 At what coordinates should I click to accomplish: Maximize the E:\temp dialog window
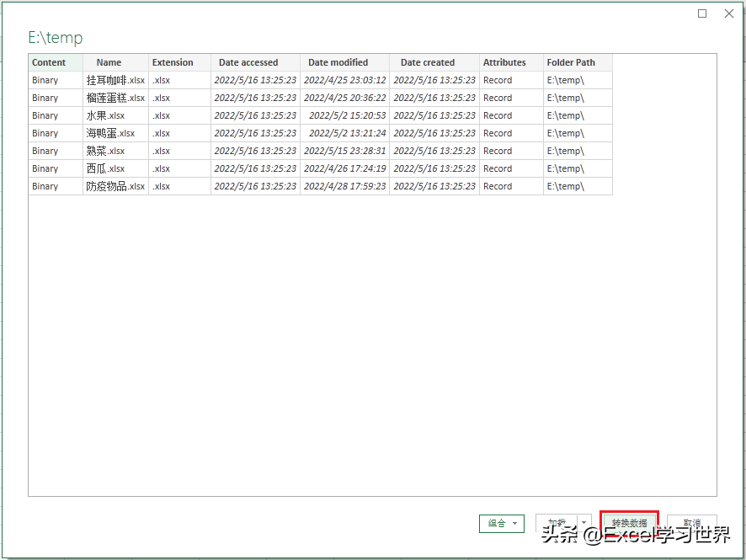tap(702, 13)
